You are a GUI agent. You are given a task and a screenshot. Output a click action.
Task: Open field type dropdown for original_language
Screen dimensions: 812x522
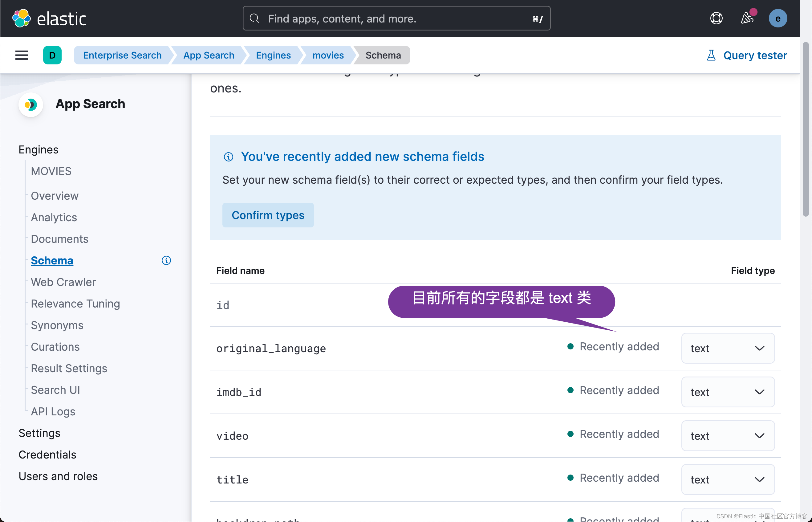coord(728,348)
